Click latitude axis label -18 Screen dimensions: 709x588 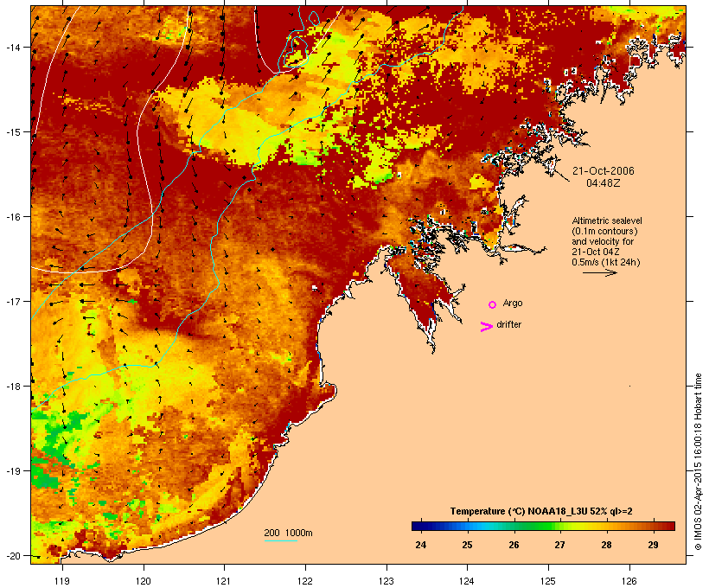pos(13,386)
